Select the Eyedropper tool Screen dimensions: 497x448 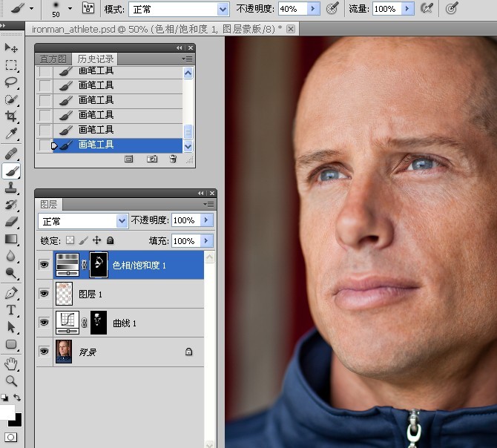[11, 134]
